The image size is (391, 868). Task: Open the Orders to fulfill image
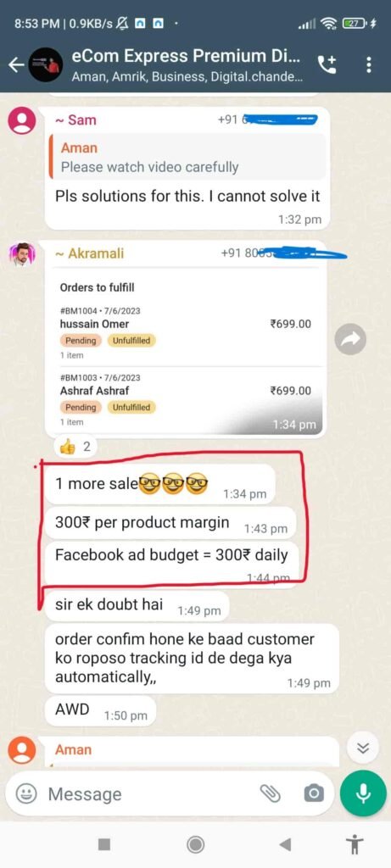(x=185, y=350)
